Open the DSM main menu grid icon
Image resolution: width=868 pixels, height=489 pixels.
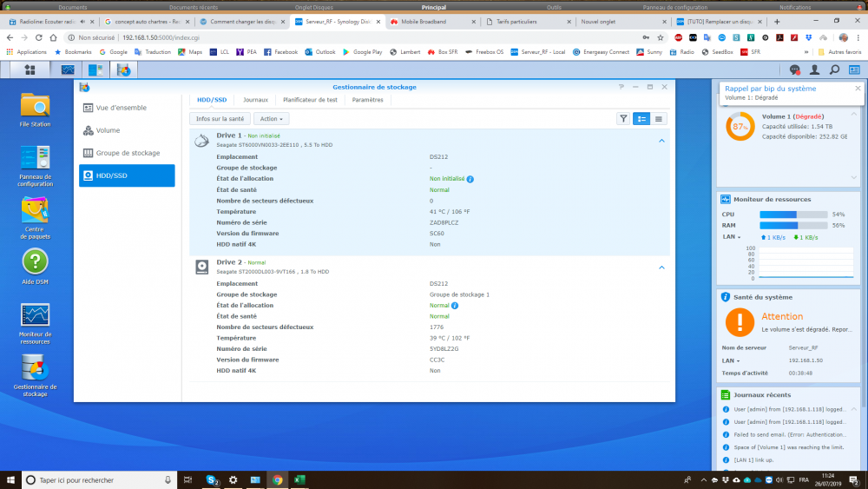(x=30, y=69)
